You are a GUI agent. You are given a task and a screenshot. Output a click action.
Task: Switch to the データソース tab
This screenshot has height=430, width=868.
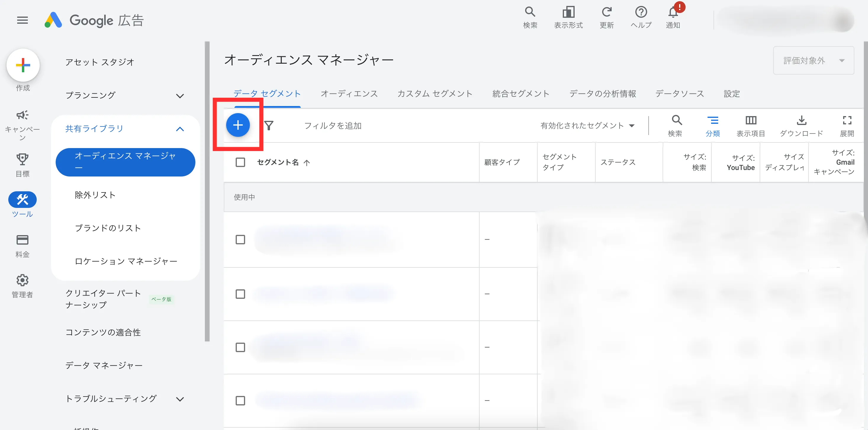(x=679, y=94)
